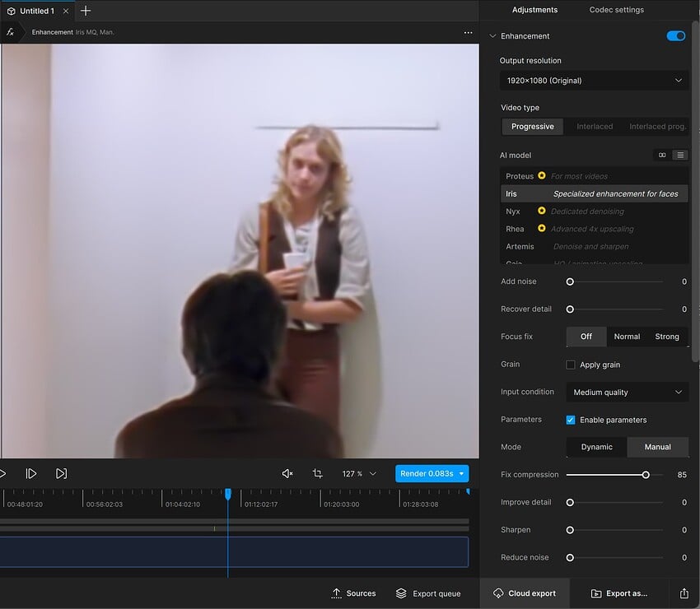
Task: Click the Improve detail slider handle
Action: pyautogui.click(x=570, y=502)
